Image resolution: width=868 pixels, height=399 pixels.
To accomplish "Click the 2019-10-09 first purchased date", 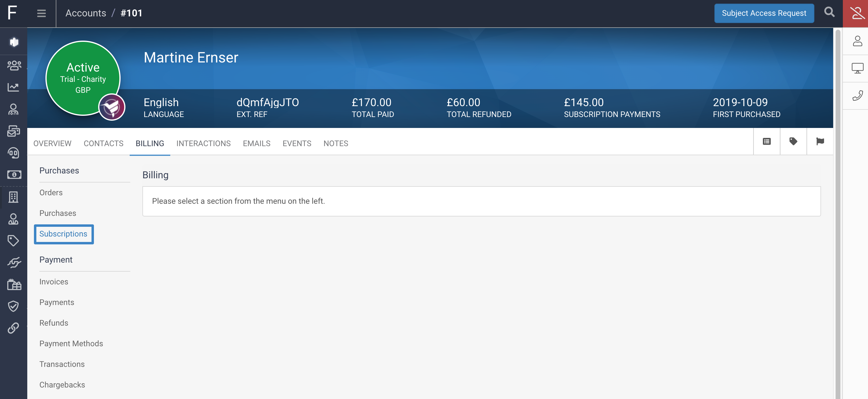I will click(740, 102).
